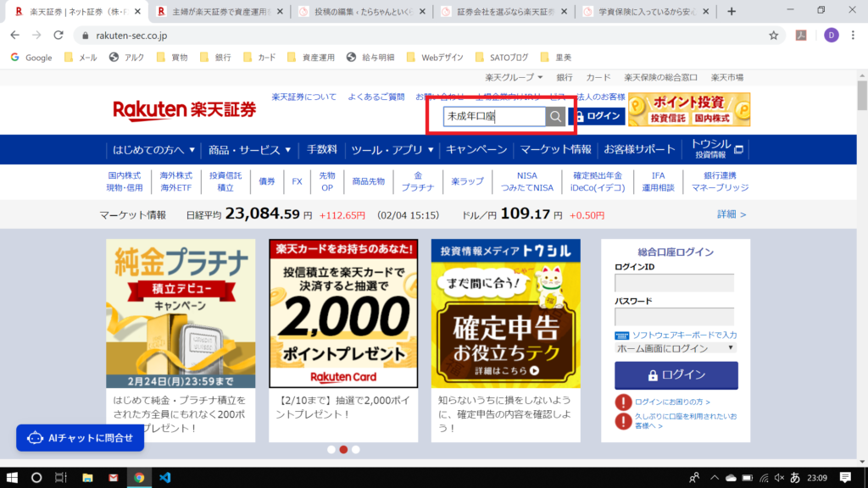The width and height of the screenshot is (868, 488).
Task: Open Chrome three-dot menu
Action: (x=853, y=36)
